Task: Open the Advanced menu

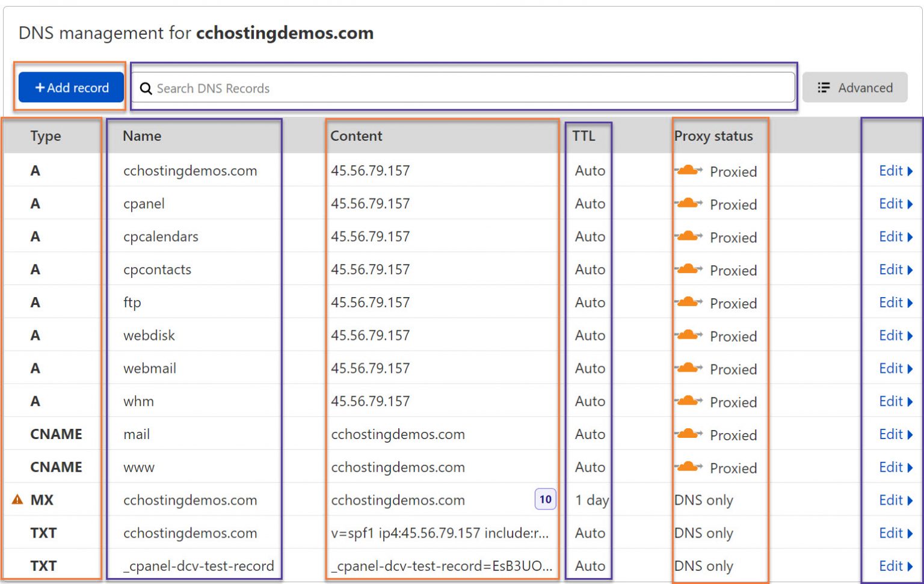Action: 855,87
